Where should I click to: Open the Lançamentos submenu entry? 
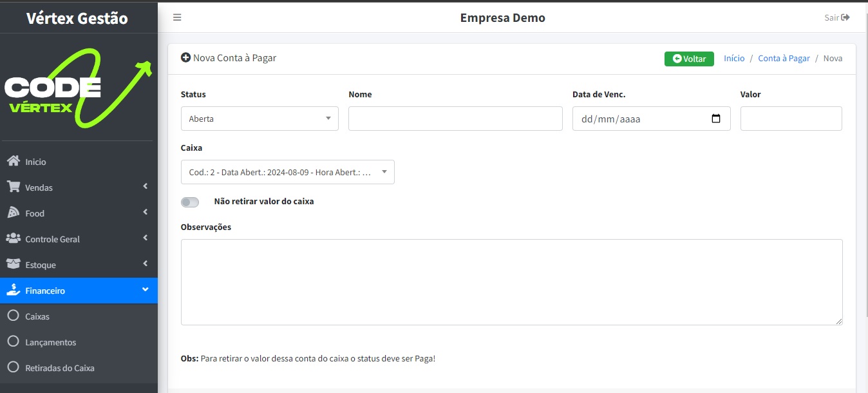coord(50,342)
